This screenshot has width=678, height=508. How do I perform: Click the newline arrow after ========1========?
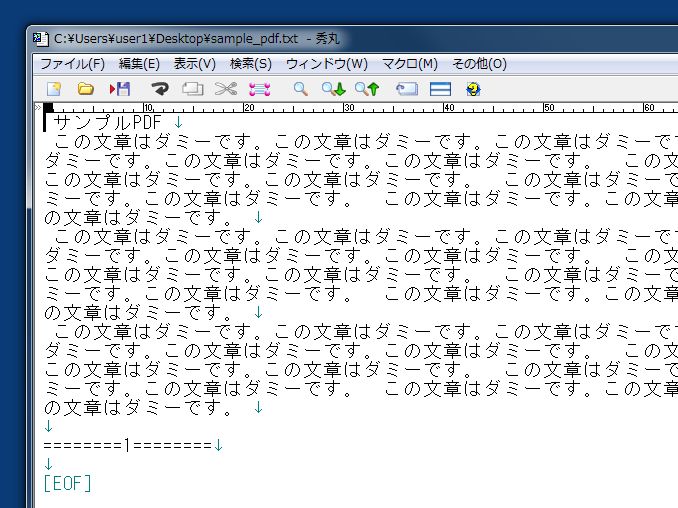coord(218,445)
